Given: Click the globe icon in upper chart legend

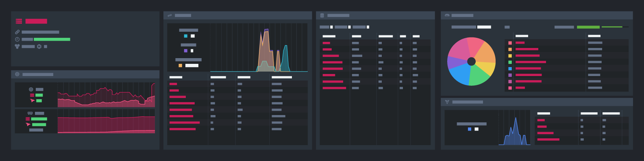Looking at the screenshot, I should (31, 89).
